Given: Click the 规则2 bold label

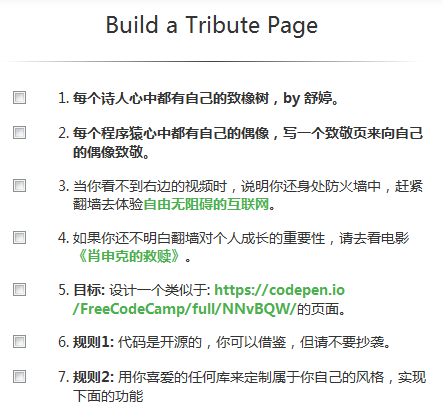Looking at the screenshot, I should 94,377.
